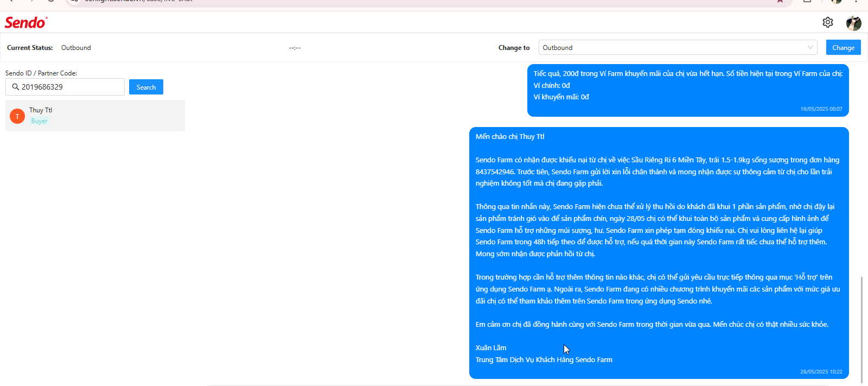Click order number 8437542946 in the message
This screenshot has width=868, height=386.
494,172
